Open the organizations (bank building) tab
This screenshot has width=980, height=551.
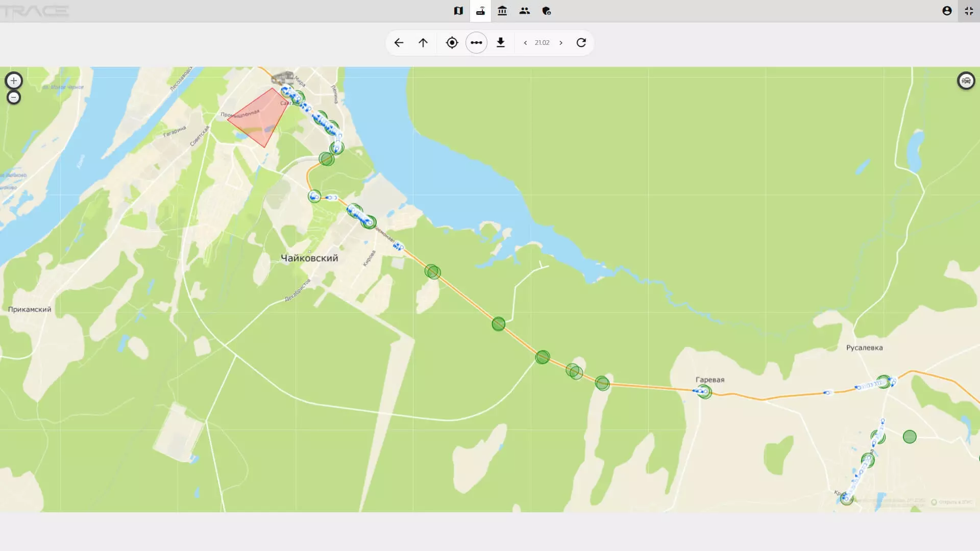coord(502,11)
